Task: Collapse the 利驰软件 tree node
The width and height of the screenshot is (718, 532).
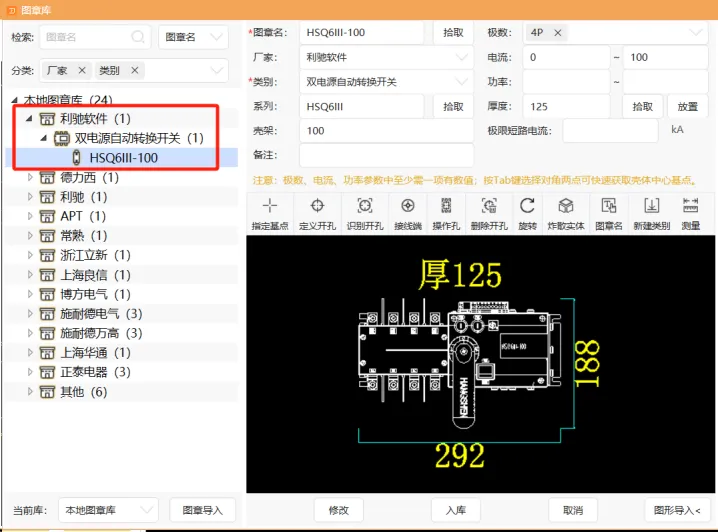Action: coord(29,119)
